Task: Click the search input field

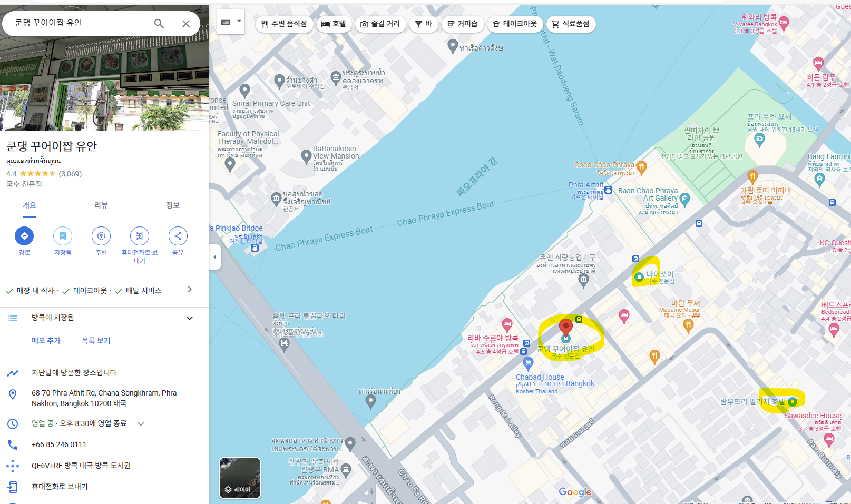Action: click(79, 23)
